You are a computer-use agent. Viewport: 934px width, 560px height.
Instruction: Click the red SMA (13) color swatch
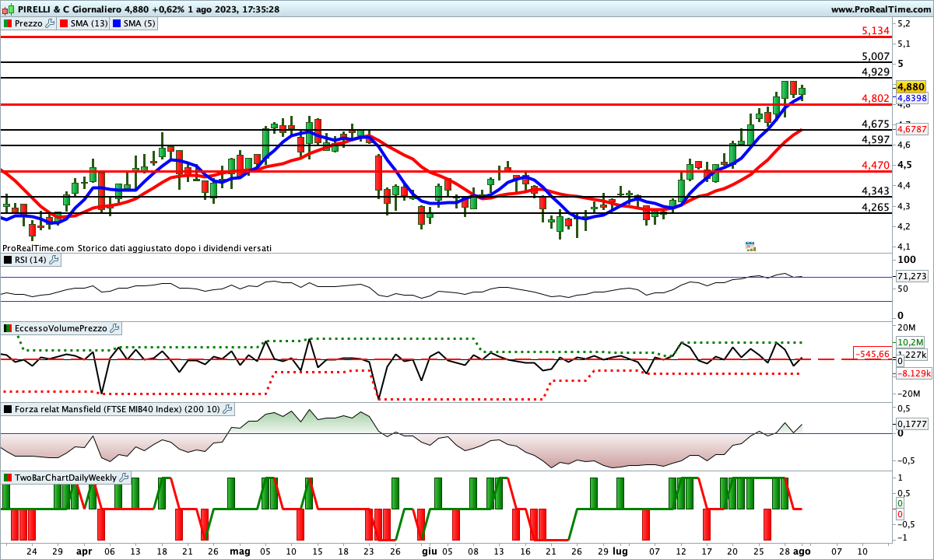click(65, 23)
